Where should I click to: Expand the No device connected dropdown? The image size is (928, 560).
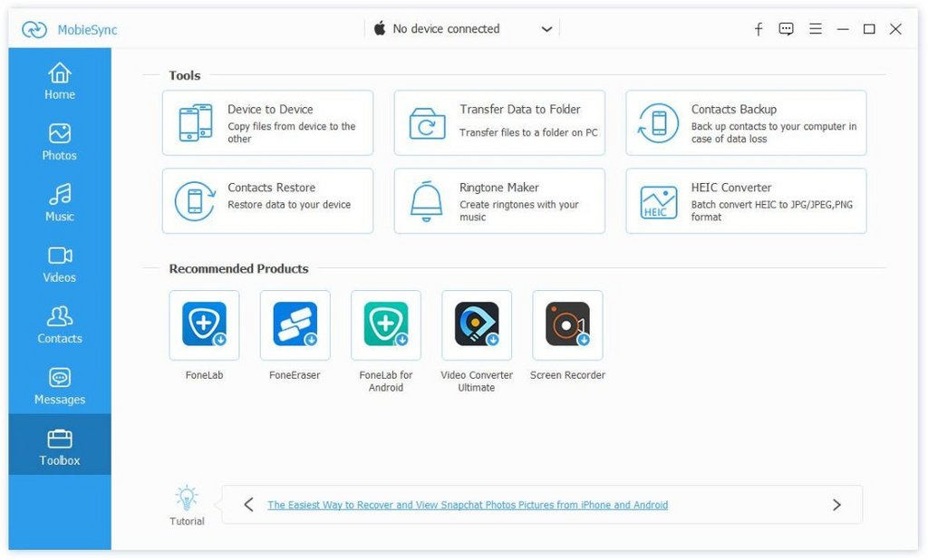click(x=546, y=29)
